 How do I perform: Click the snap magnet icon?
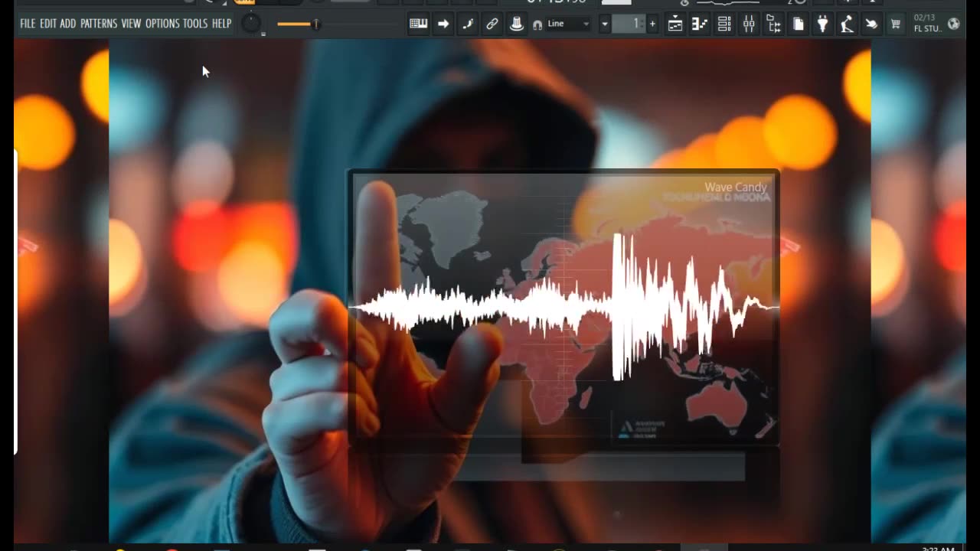537,24
